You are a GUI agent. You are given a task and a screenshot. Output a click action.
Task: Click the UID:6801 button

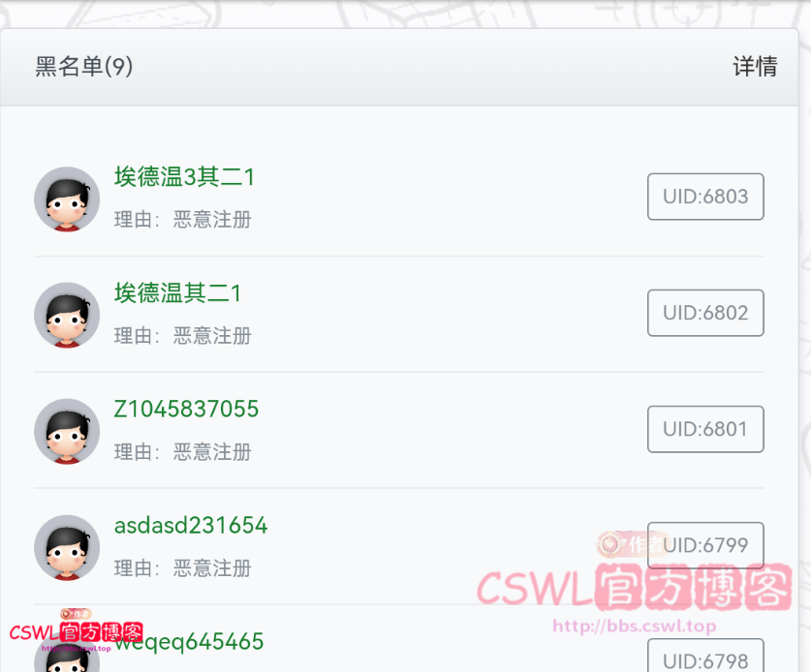705,429
